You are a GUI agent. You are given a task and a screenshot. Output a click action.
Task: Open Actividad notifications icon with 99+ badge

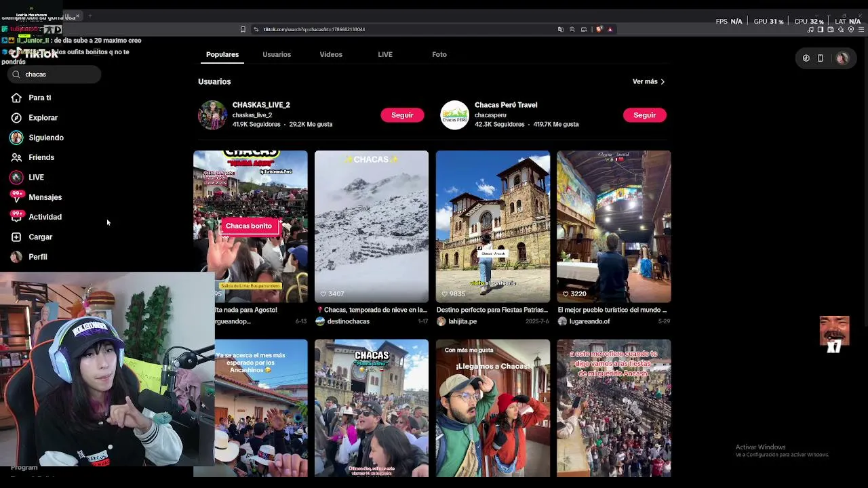click(16, 216)
